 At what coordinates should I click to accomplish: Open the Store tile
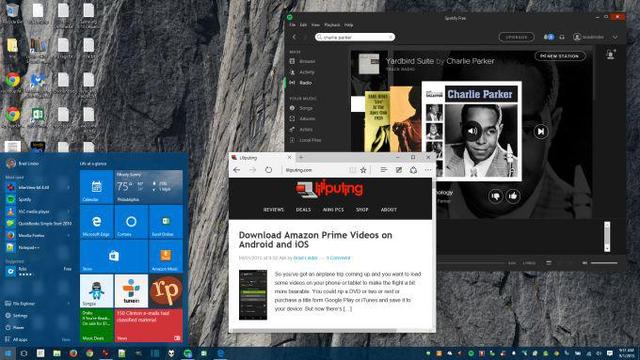[114, 256]
